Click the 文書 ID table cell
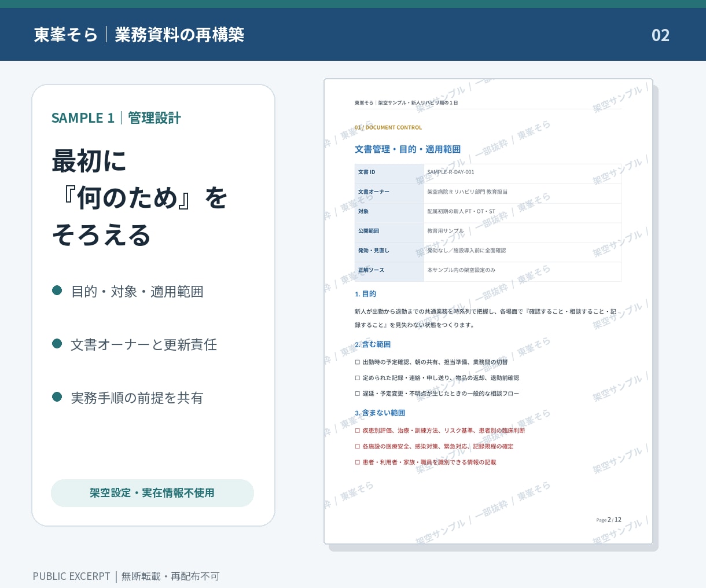This screenshot has height=588, width=706. 389,172
